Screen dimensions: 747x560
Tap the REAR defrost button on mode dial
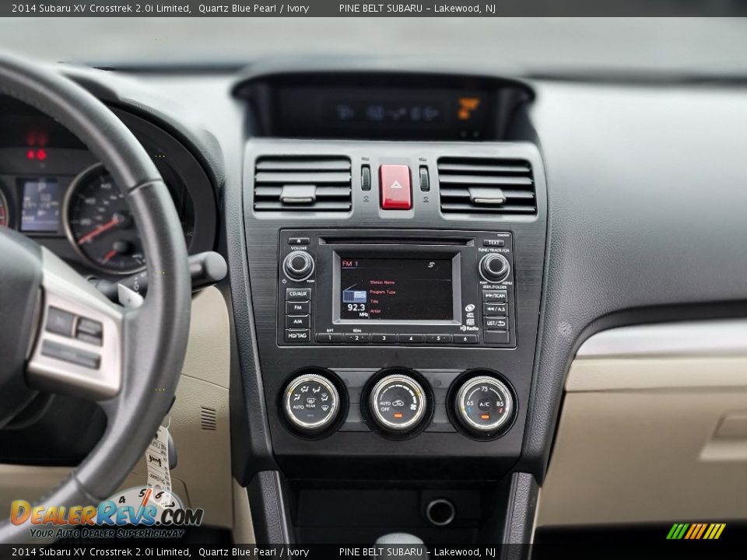pyautogui.click(x=310, y=404)
